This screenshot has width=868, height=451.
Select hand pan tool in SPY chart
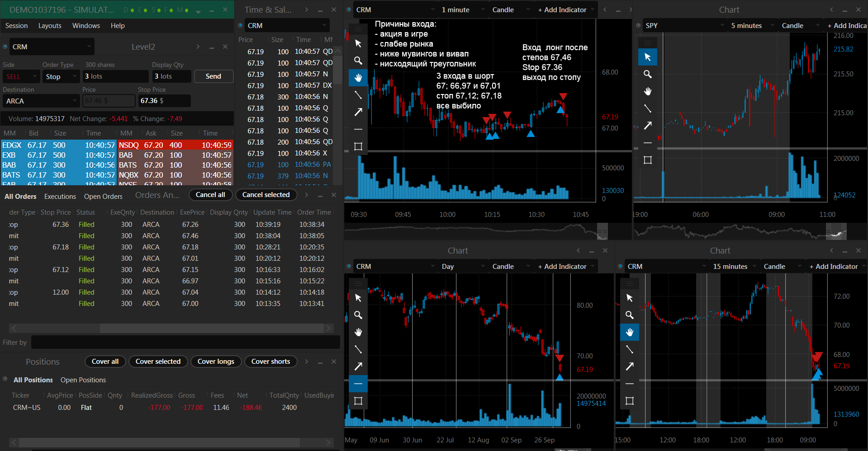[x=648, y=91]
